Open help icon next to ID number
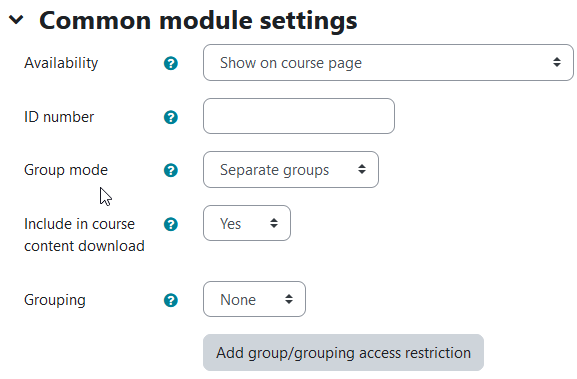Screen dimensions: 577x379 171,117
